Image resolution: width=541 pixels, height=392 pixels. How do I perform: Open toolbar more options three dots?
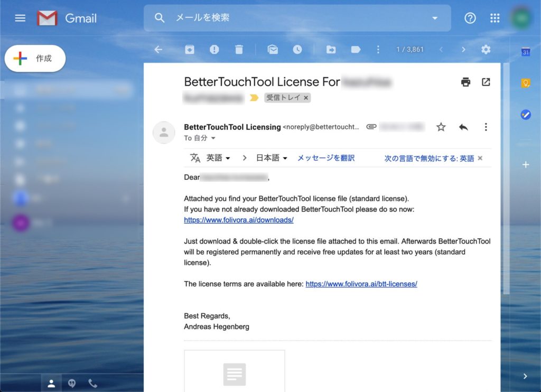[x=378, y=49]
